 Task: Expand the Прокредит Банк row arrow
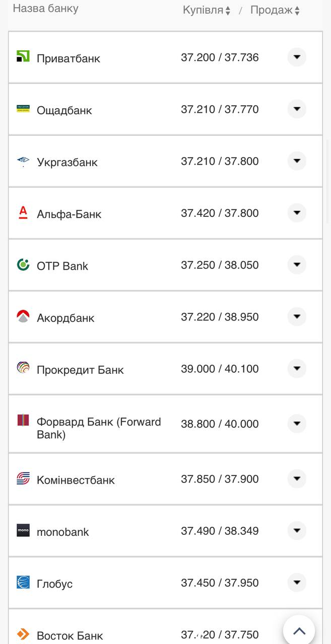[x=297, y=369]
